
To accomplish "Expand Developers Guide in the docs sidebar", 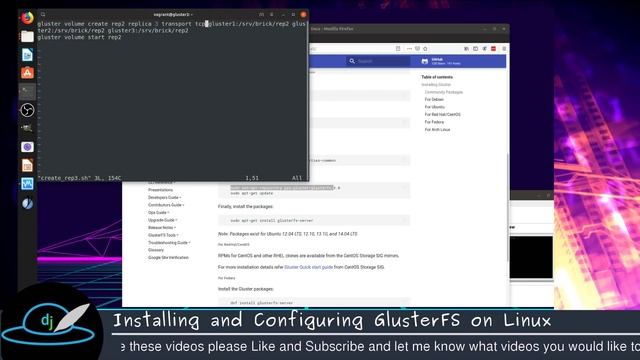I will point(164,198).
